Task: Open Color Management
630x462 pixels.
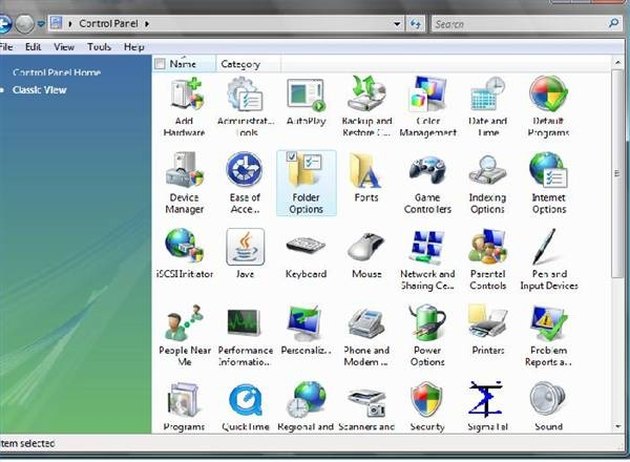Action: 428,107
